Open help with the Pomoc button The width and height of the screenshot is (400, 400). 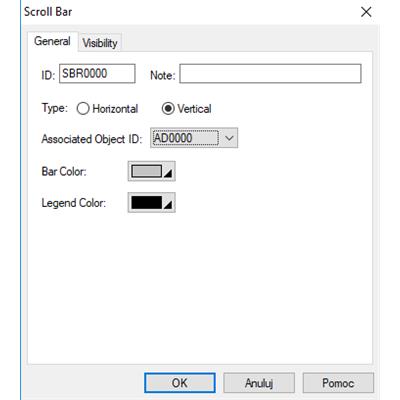coord(338,383)
